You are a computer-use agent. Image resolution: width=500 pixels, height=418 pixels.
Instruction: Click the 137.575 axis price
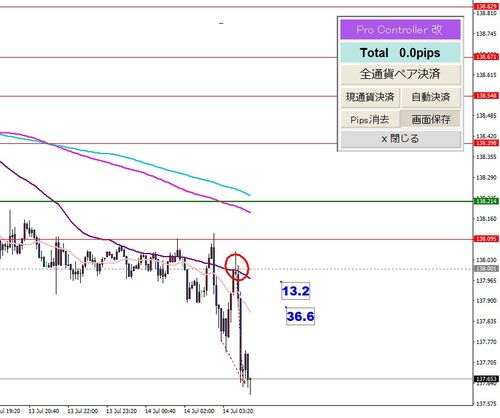(486, 404)
